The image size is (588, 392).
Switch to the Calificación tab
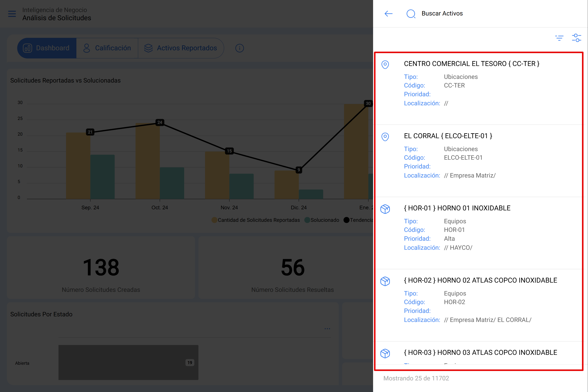click(107, 48)
